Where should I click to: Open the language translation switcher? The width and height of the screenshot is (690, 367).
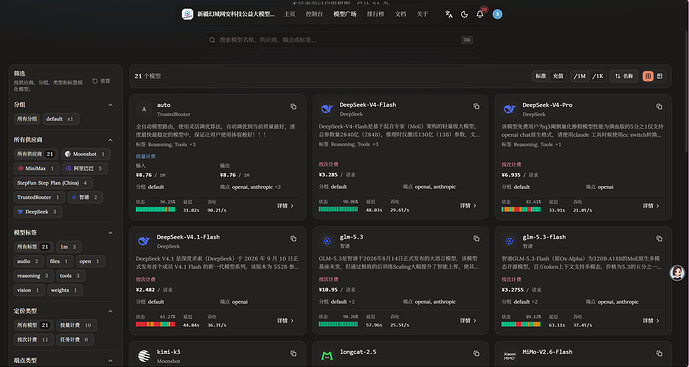448,14
